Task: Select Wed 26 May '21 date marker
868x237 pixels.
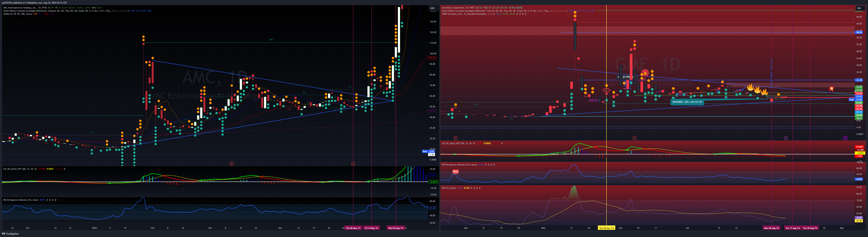Action: click(x=396, y=228)
